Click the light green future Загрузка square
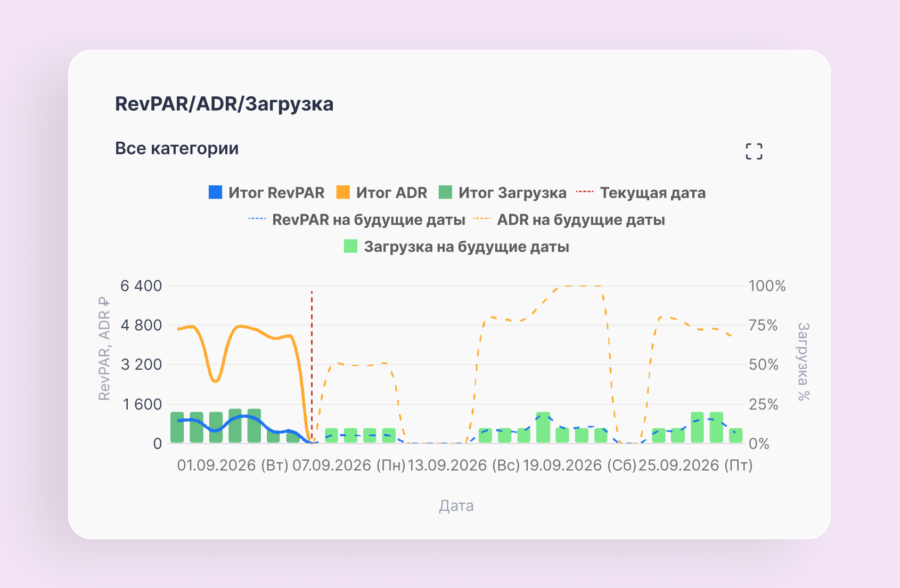The width and height of the screenshot is (900, 588). click(x=350, y=246)
